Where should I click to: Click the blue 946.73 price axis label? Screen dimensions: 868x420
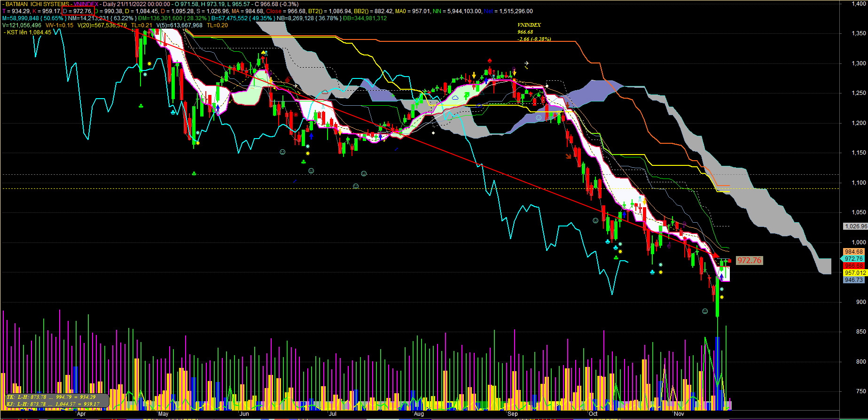(853, 280)
